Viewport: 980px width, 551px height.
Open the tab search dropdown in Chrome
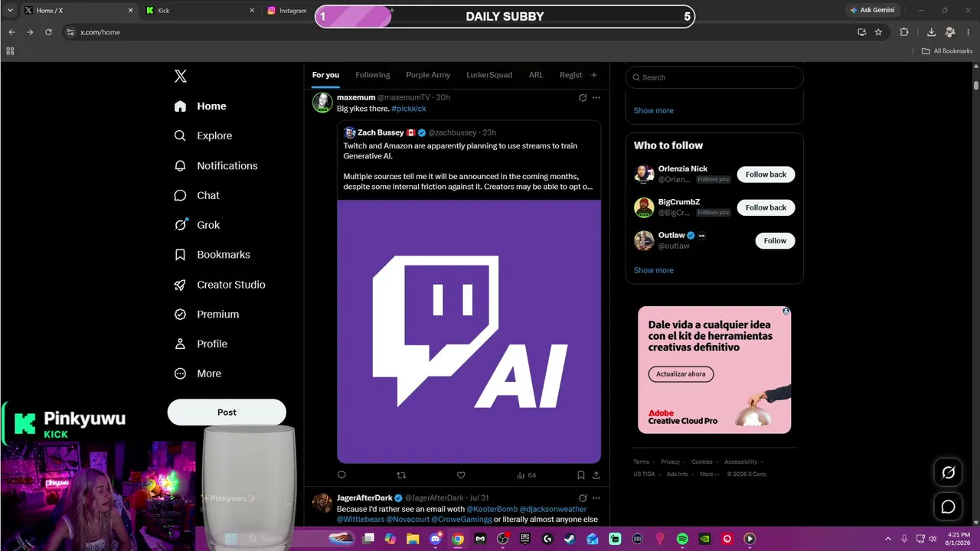tap(10, 11)
